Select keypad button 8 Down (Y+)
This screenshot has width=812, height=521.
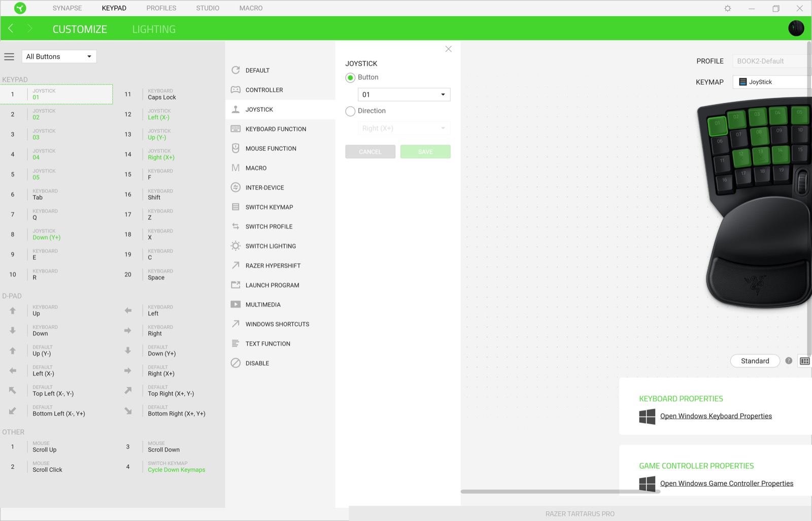click(x=56, y=234)
